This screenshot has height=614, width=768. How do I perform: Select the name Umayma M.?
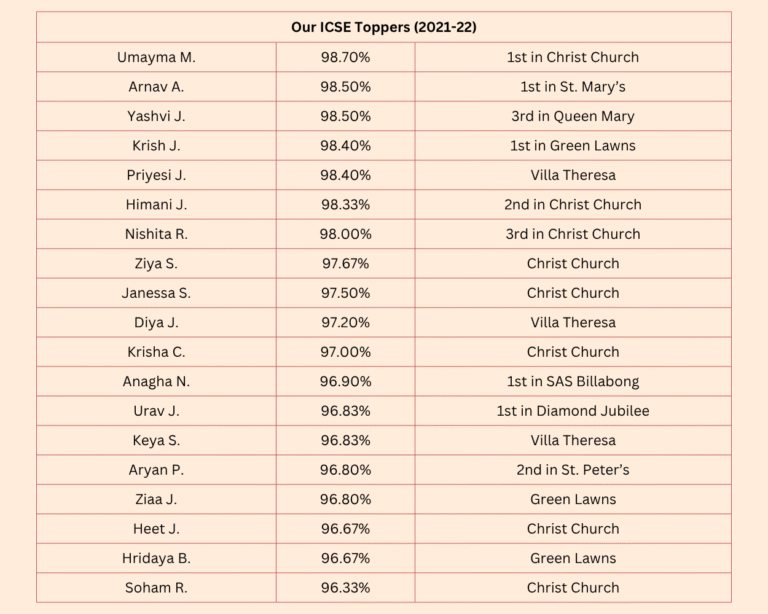coord(156,57)
